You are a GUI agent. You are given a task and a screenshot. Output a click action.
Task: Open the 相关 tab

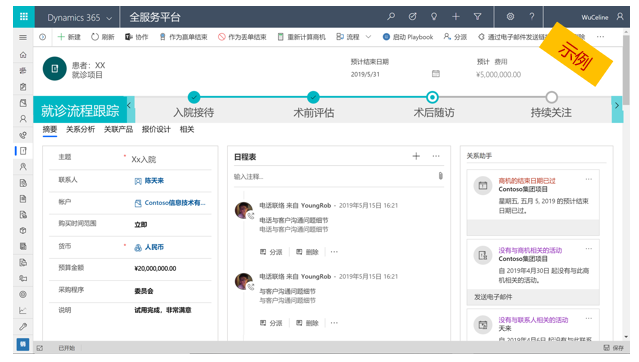(x=187, y=129)
